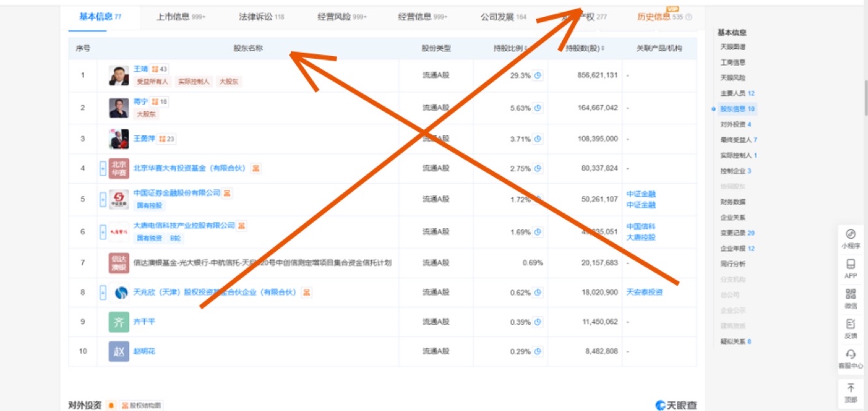Viewport: 868px width, 411px height.
Task: Switch to 上市信息 tab
Action: click(x=181, y=17)
